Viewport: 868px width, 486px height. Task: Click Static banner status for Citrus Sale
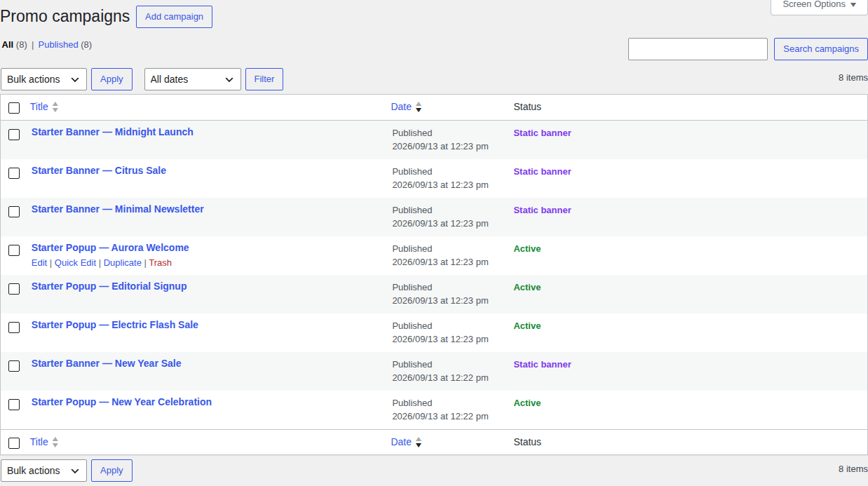[543, 172]
